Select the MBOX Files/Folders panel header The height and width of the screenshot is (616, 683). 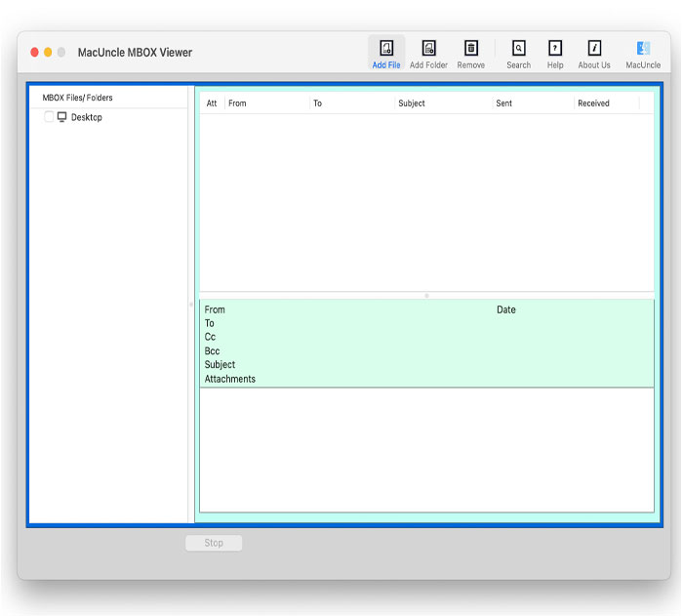(x=77, y=98)
